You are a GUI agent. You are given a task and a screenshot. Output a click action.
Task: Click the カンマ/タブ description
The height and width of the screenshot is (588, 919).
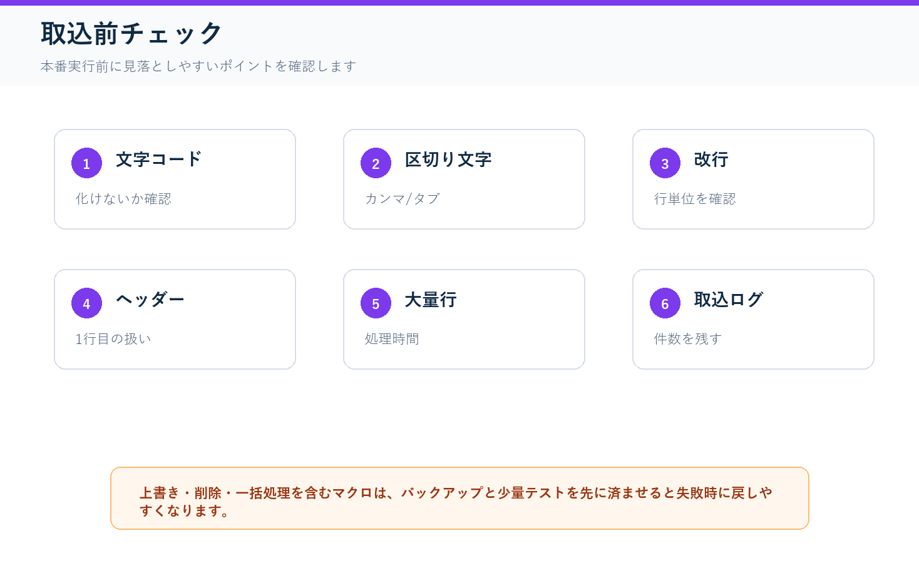(403, 199)
